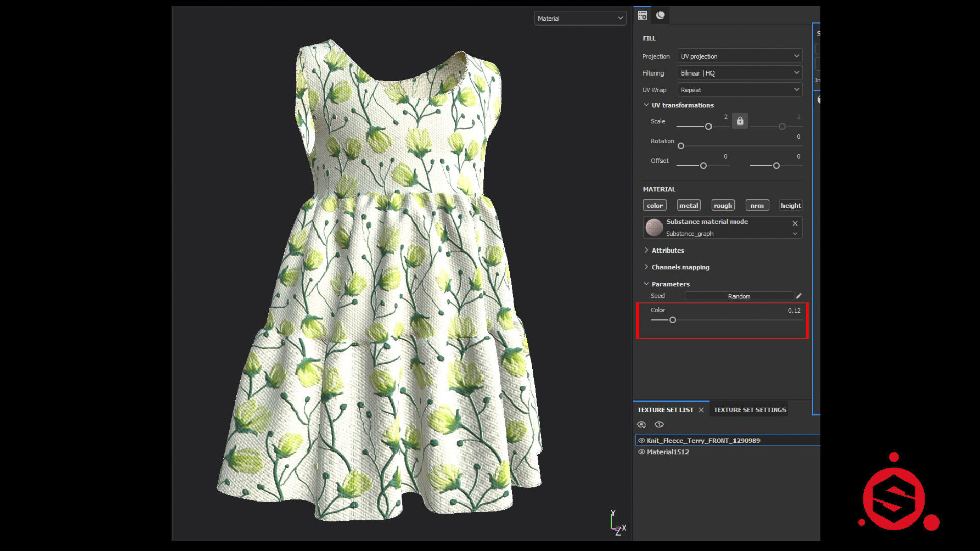This screenshot has height=551, width=980.
Task: Click the scale lock ratio icon
Action: pyautogui.click(x=740, y=121)
